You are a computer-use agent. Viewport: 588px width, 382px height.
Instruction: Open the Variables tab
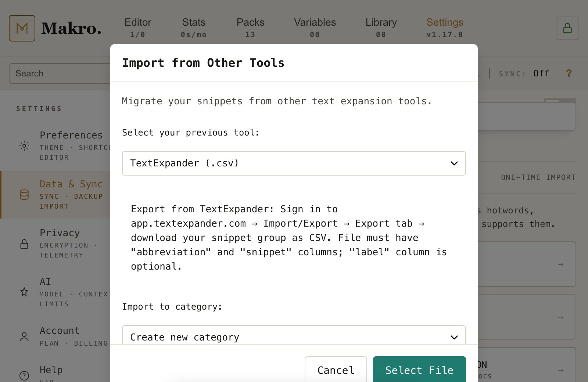coord(315,28)
